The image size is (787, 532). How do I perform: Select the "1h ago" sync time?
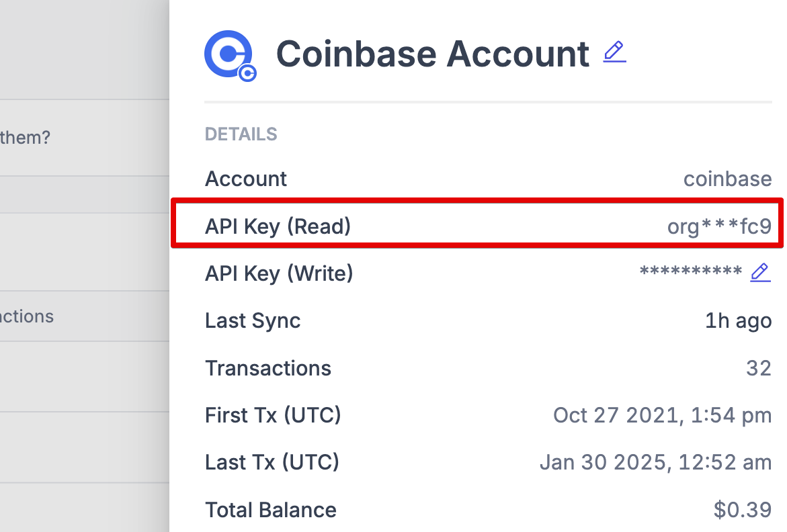click(738, 321)
